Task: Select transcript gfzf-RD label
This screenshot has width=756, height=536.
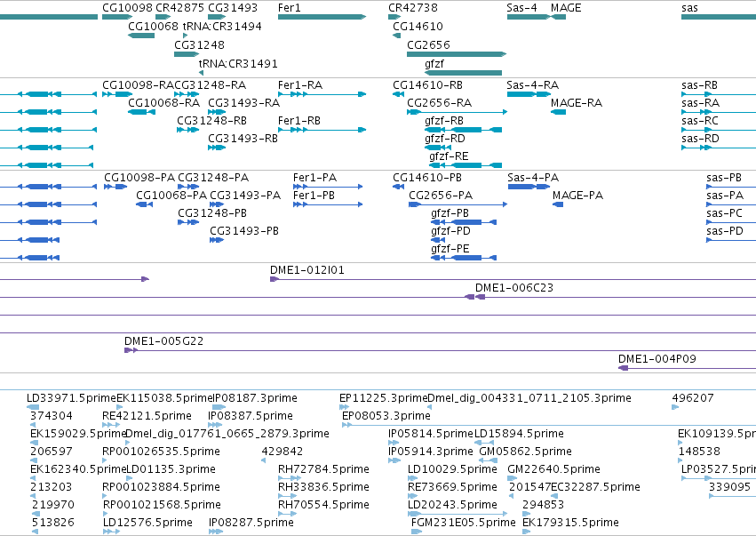Action: pyautogui.click(x=445, y=139)
